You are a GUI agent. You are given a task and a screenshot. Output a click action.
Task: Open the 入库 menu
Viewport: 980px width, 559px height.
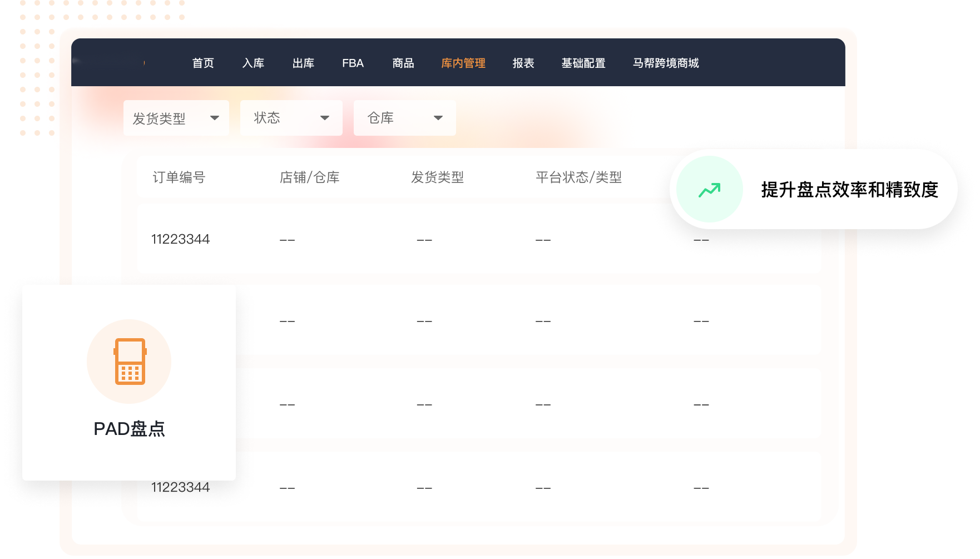click(x=253, y=63)
